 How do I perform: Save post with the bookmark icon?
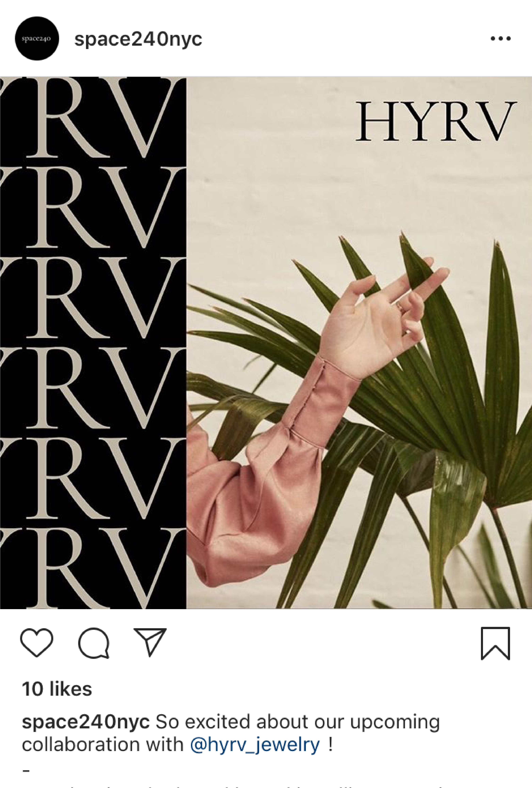(495, 644)
